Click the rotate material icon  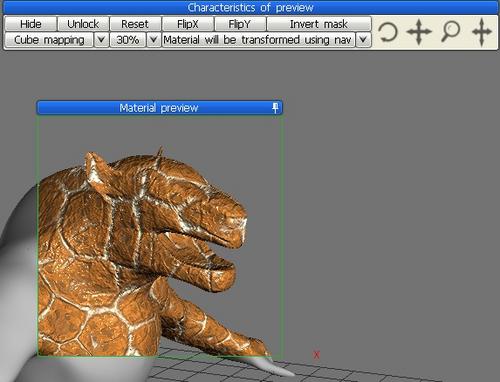pos(388,32)
